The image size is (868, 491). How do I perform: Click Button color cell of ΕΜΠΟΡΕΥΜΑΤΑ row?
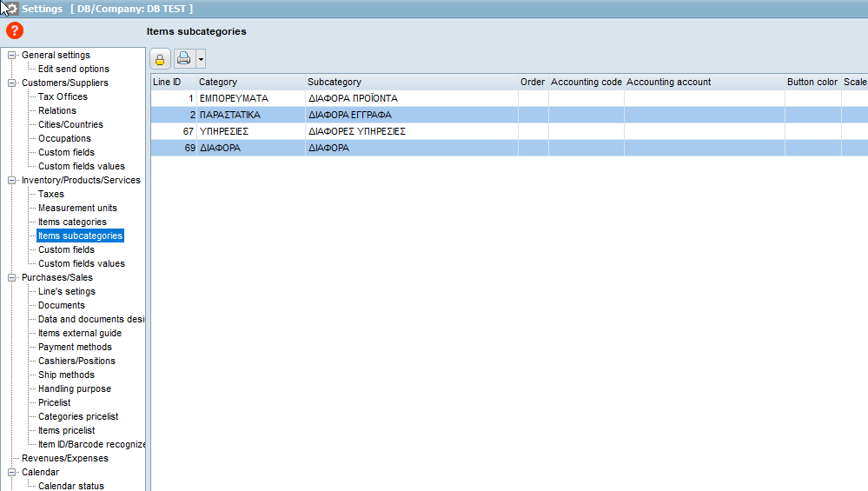(x=812, y=98)
